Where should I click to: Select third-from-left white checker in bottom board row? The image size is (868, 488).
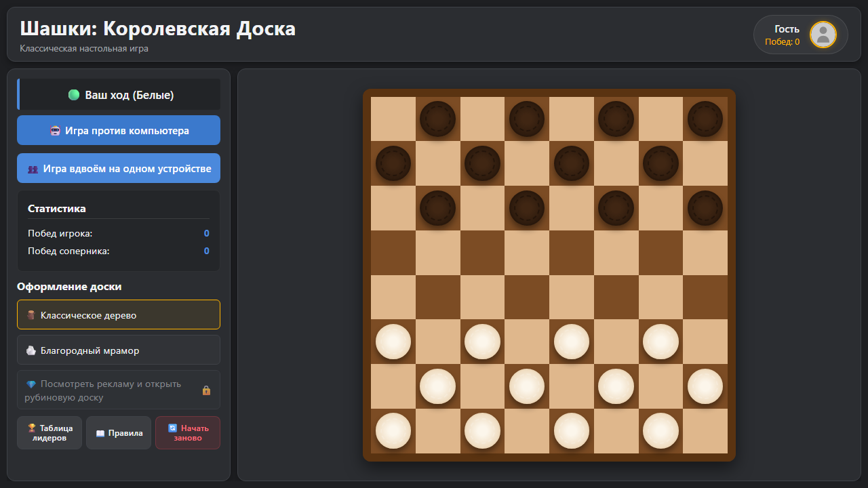572,431
